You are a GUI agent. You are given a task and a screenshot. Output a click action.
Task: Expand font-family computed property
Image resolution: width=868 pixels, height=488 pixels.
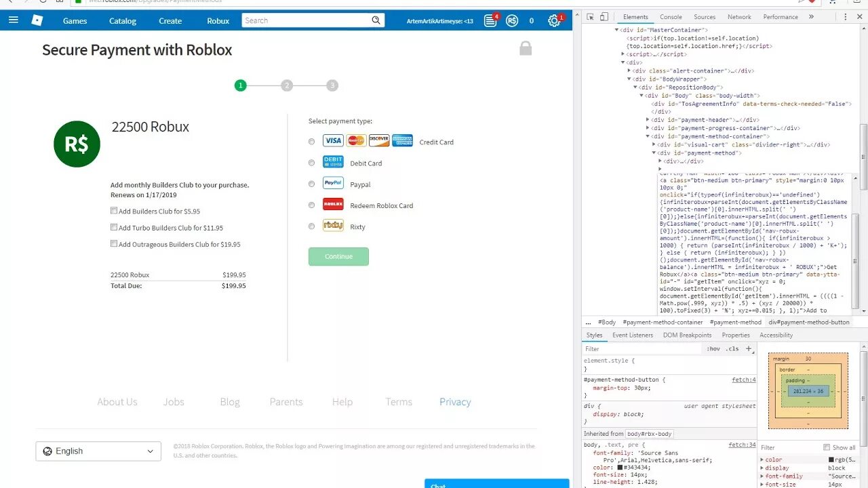point(762,476)
